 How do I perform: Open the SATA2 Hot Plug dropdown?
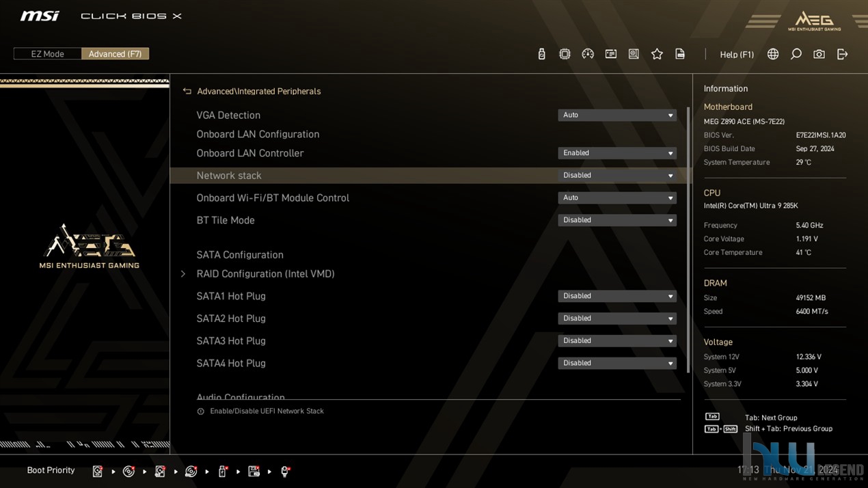pyautogui.click(x=617, y=318)
